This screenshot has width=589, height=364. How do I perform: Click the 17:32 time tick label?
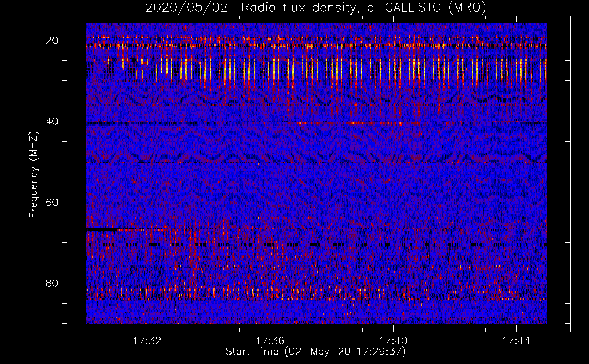coord(147,341)
